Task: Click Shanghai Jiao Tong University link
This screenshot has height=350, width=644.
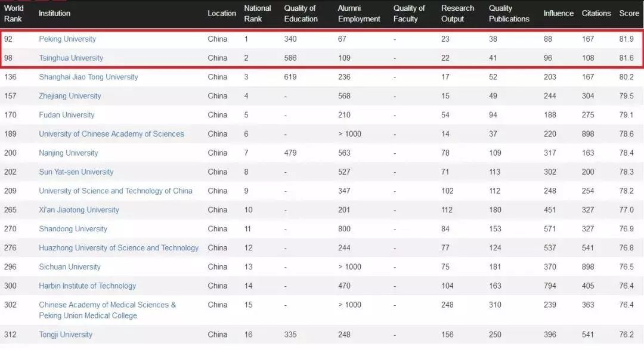Action: (88, 77)
